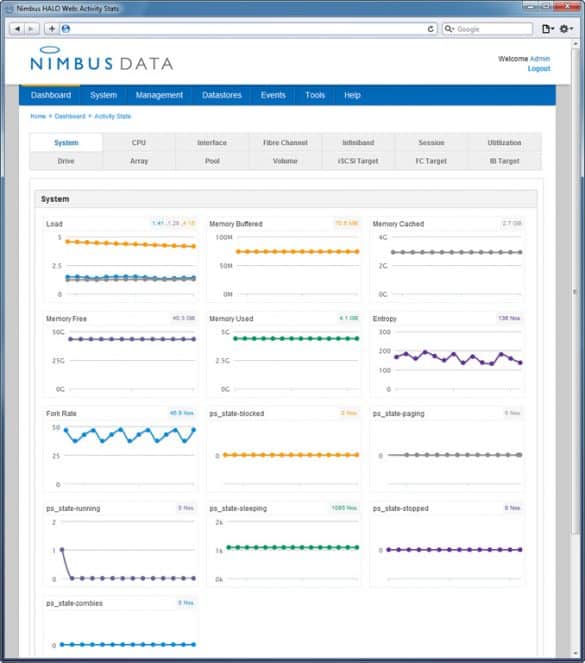This screenshot has width=585, height=663.
Task: Click the ps_state-paging chart
Action: pyautogui.click(x=447, y=449)
